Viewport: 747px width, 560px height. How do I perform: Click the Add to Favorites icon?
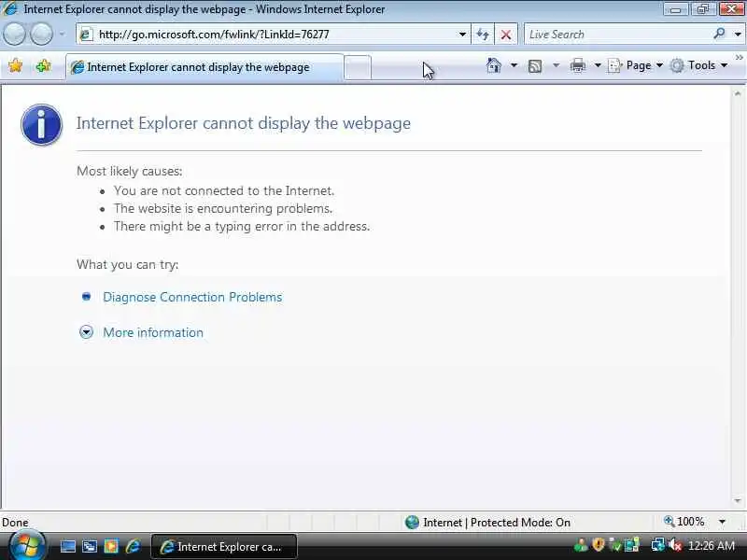pos(43,65)
